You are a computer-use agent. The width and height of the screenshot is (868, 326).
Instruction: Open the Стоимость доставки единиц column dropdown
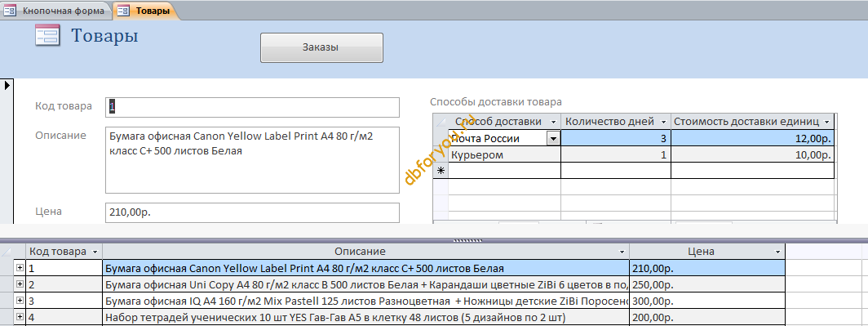click(827, 122)
